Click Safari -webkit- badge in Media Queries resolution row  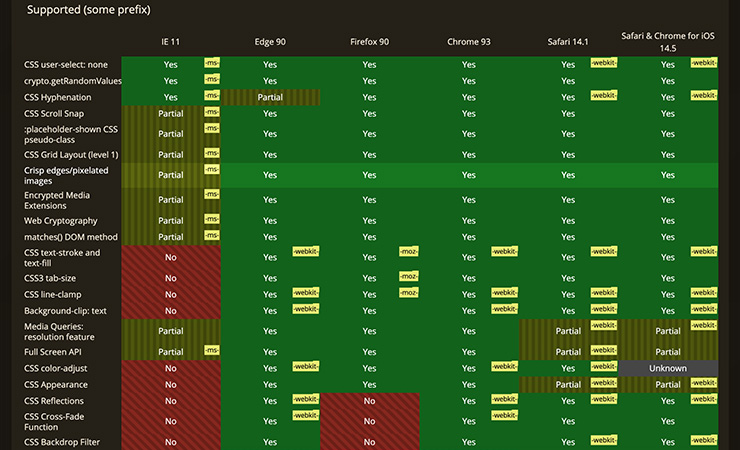point(604,325)
